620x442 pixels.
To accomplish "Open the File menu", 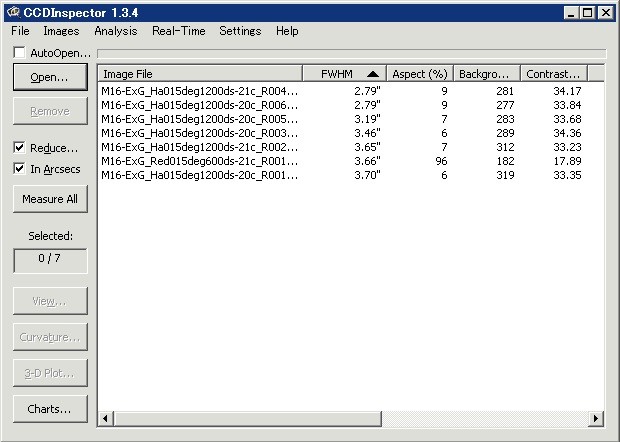I will (x=20, y=31).
